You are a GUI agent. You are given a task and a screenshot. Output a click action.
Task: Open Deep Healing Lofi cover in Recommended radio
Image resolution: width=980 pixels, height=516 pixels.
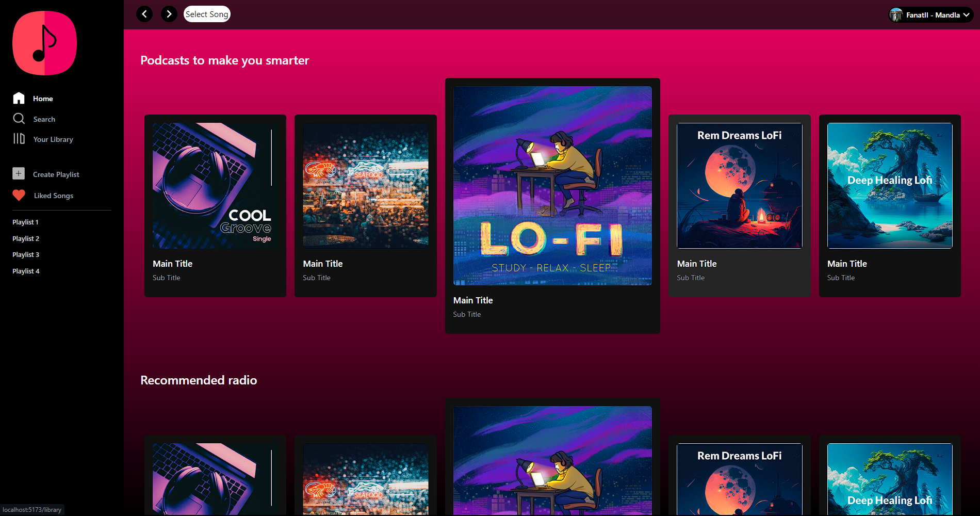[890, 479]
